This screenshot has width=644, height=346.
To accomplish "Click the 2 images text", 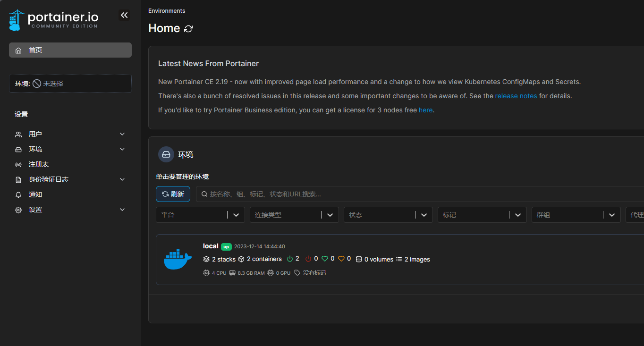I will pos(417,259).
